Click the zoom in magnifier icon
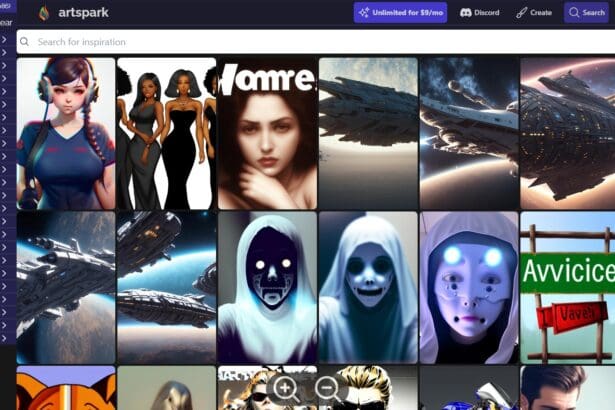The image size is (615, 410). (286, 389)
